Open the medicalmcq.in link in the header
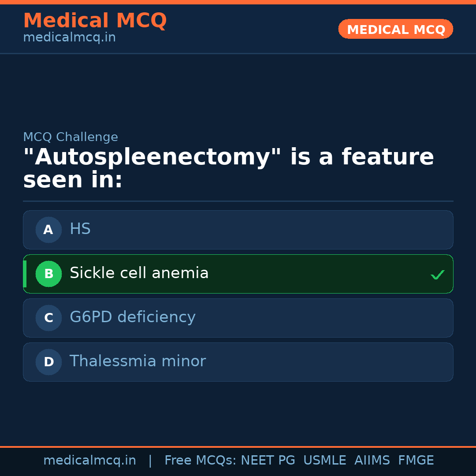476x476 pixels. [x=69, y=38]
